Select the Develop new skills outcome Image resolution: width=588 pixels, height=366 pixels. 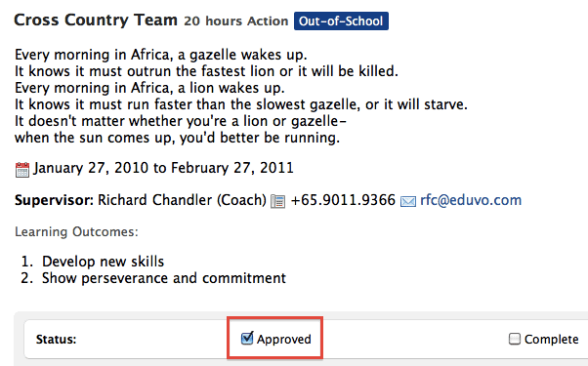tap(103, 262)
